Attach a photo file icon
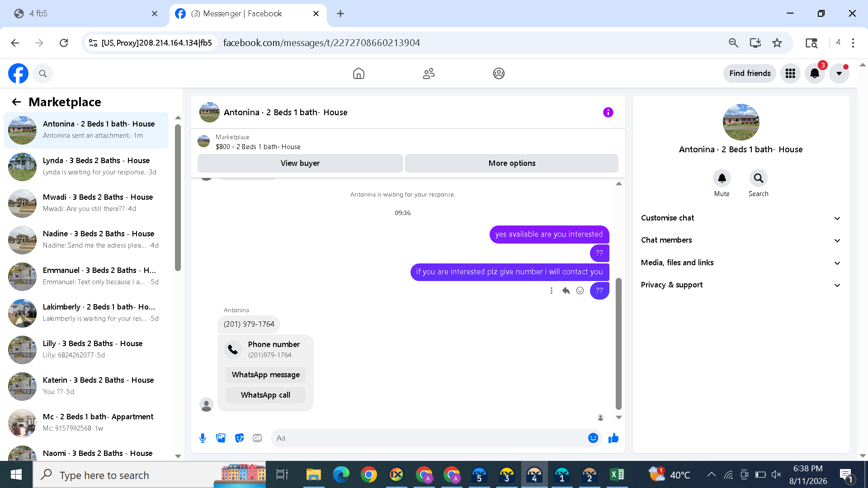 221,438
